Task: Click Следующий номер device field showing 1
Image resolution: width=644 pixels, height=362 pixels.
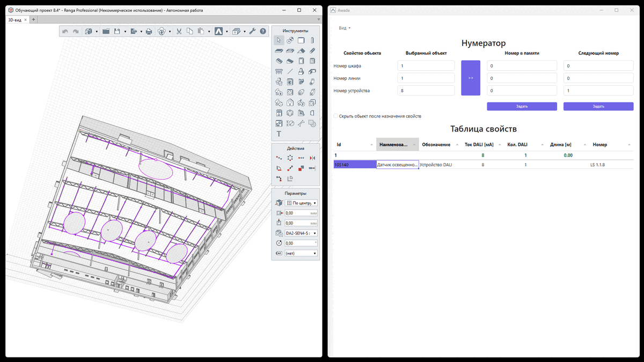Action: click(x=598, y=91)
